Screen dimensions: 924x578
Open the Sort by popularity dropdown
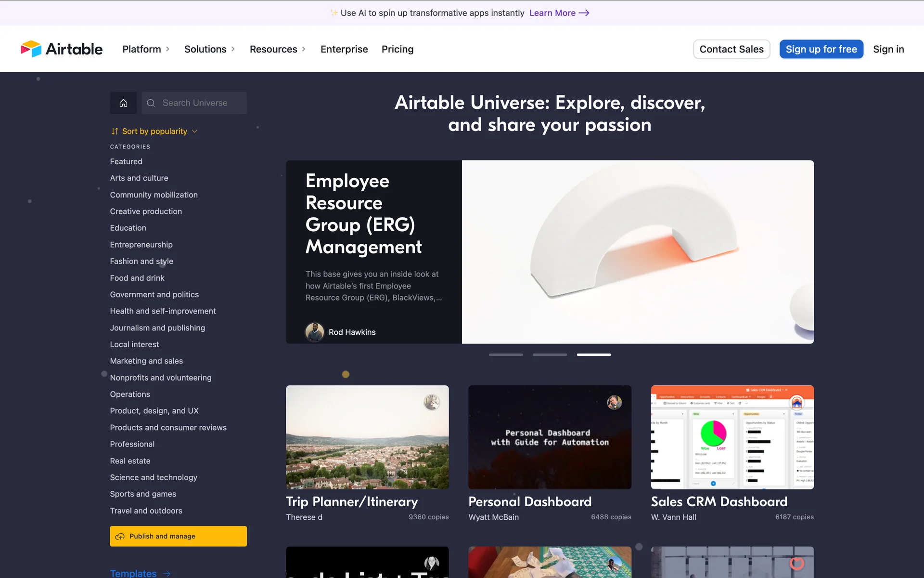click(154, 131)
